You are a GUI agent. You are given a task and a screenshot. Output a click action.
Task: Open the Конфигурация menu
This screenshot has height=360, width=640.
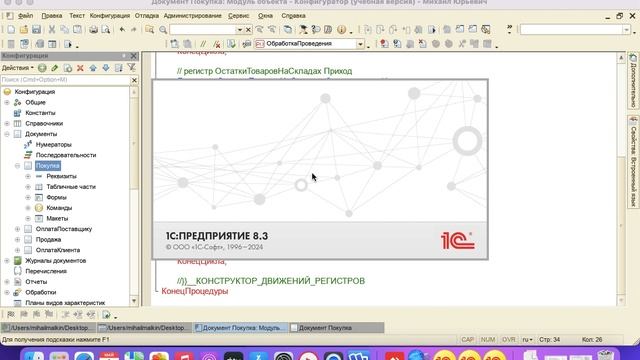point(110,16)
